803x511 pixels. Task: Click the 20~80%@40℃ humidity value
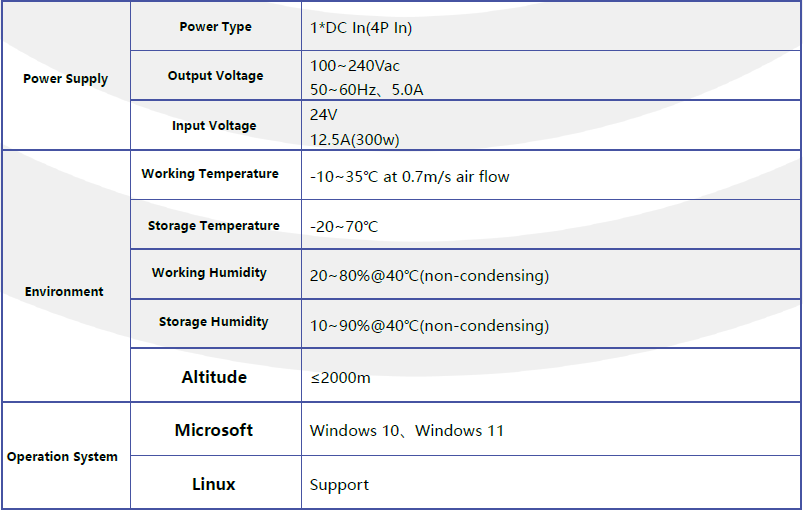click(x=429, y=276)
